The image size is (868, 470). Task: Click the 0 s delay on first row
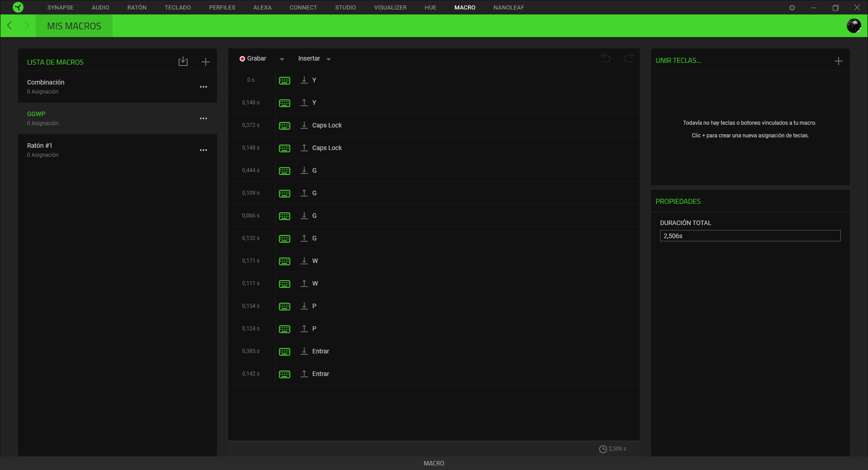[x=251, y=80]
